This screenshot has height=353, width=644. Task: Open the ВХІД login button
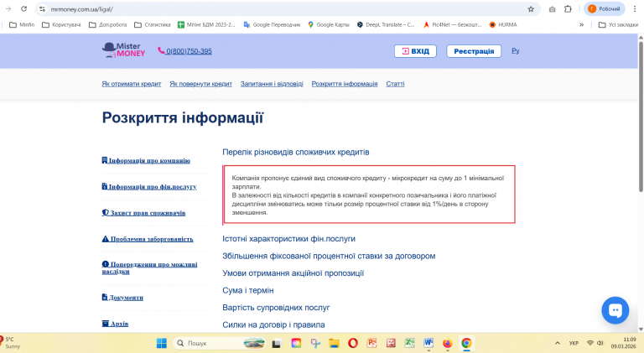pos(415,51)
